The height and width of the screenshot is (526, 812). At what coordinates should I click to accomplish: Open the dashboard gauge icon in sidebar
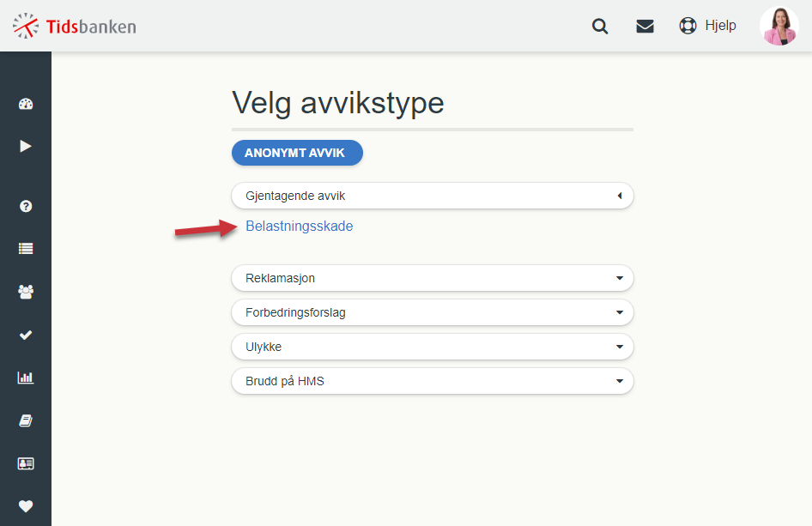(x=26, y=104)
